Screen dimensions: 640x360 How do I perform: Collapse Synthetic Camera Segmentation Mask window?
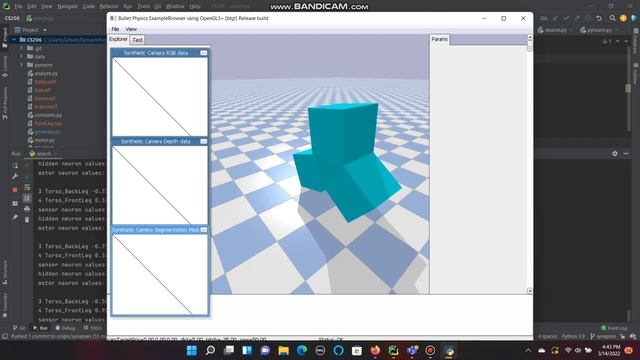click(x=203, y=230)
